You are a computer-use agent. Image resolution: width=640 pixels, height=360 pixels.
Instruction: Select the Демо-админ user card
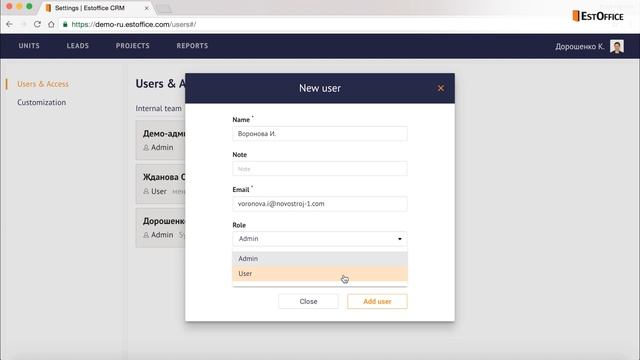pos(160,140)
